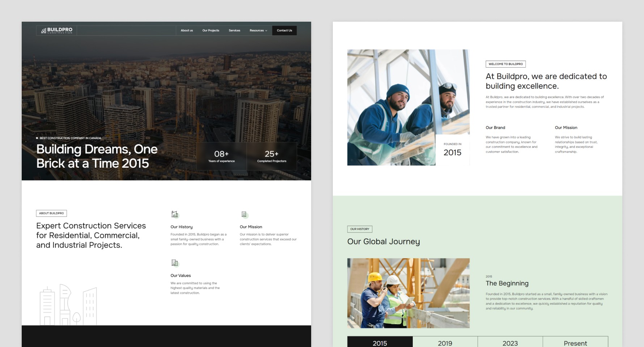Expand the Resources dropdown menu

(x=258, y=30)
